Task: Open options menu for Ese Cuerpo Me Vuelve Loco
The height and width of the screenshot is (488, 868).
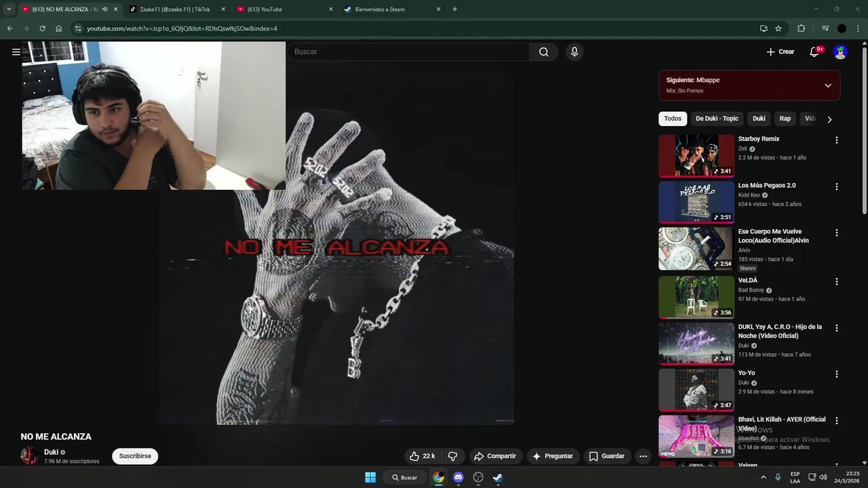Action: tap(836, 232)
